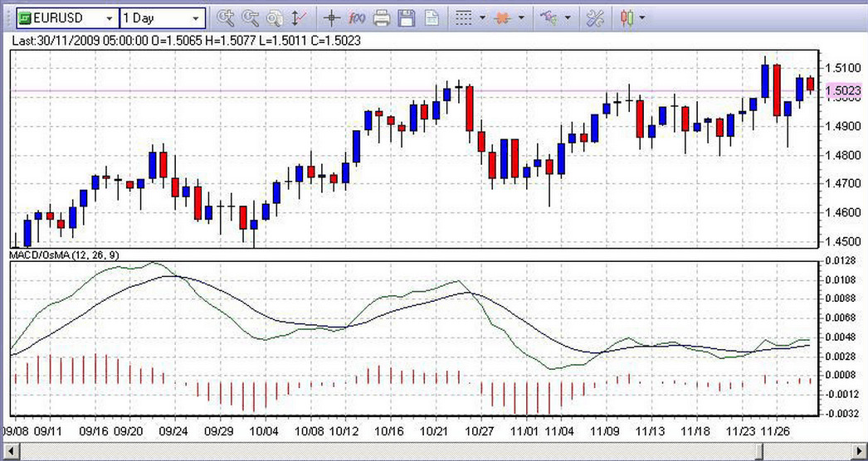Click the grid lines toolbar icon

tap(465, 17)
